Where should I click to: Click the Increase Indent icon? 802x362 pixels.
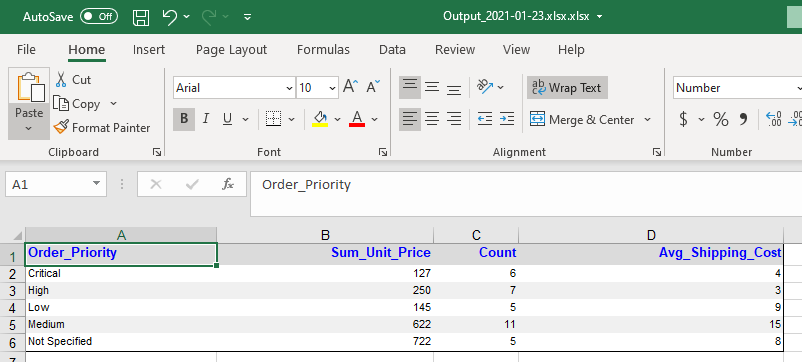click(x=507, y=120)
